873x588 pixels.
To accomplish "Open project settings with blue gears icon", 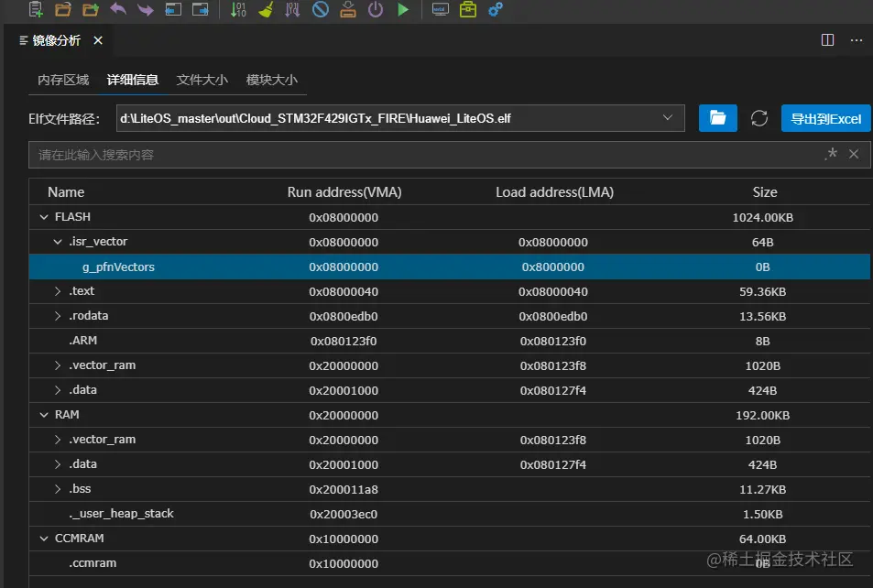I will (x=496, y=9).
